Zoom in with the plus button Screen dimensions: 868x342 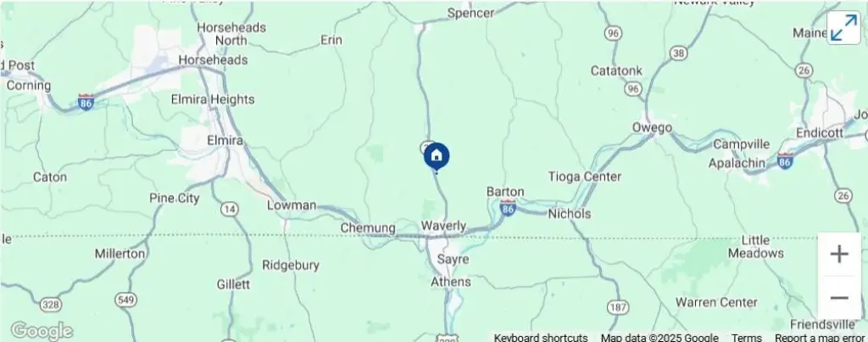(839, 255)
